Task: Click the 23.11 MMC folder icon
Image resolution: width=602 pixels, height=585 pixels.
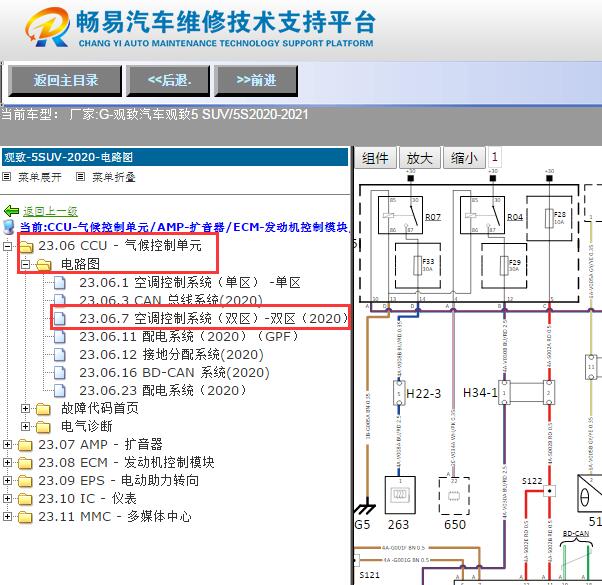Action: (25, 517)
